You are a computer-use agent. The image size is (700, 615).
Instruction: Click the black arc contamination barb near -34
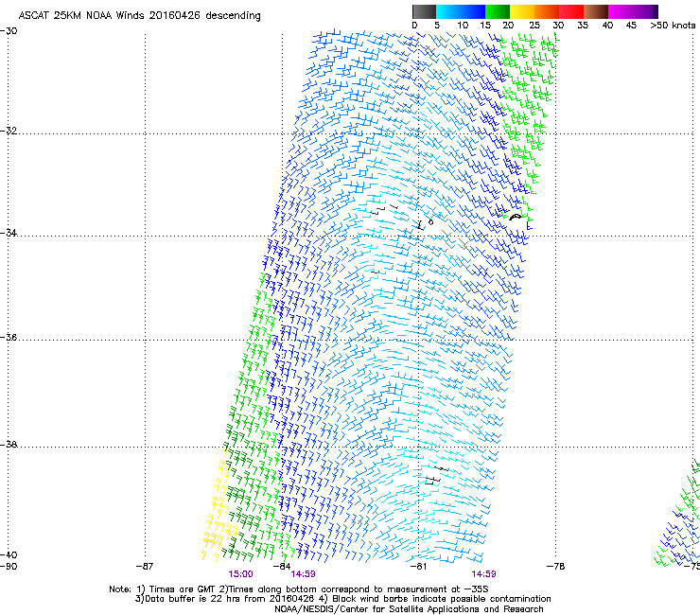[516, 217]
